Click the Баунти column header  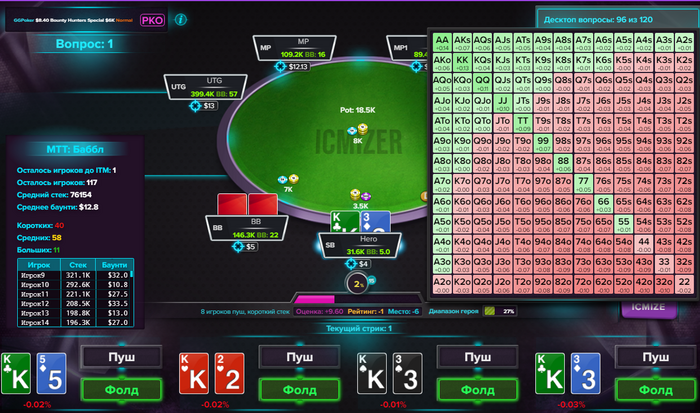pos(114,265)
